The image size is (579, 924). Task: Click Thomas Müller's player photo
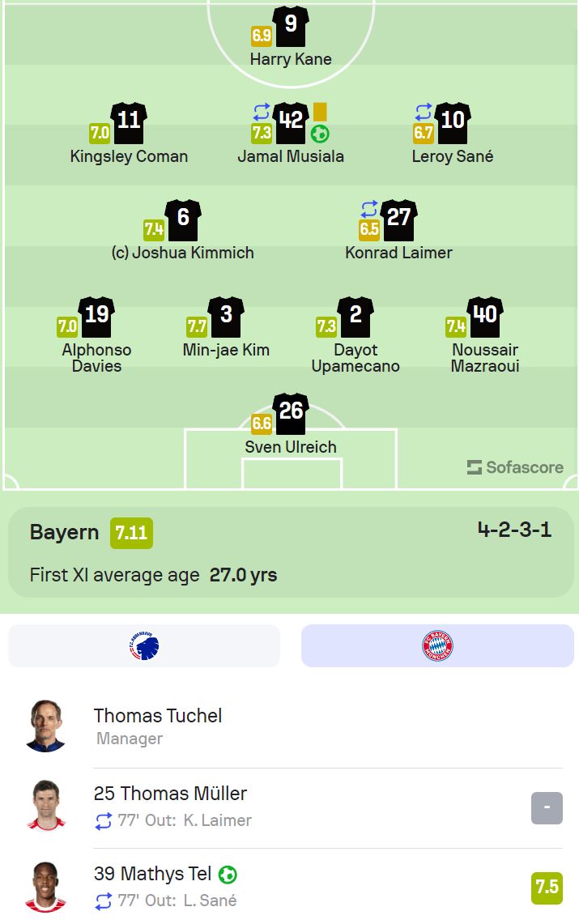pos(46,805)
